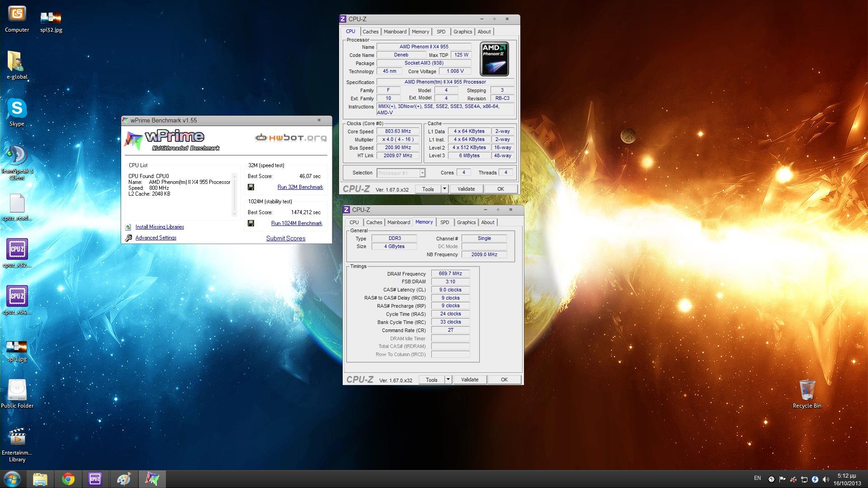Click the HWBOT.org logo in wPrime

coord(291,137)
